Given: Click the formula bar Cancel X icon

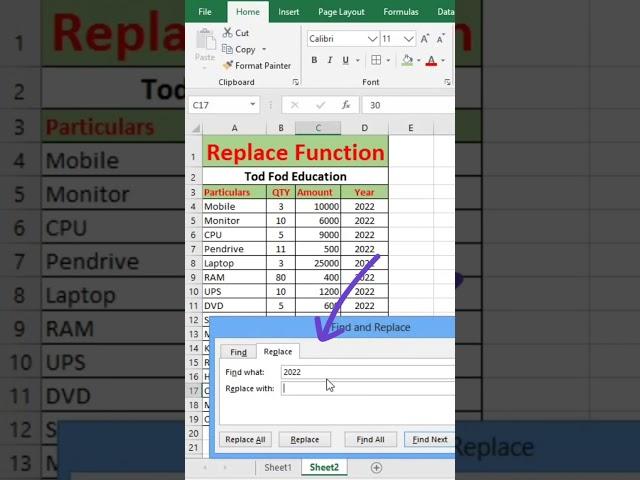Looking at the screenshot, I should coord(294,105).
